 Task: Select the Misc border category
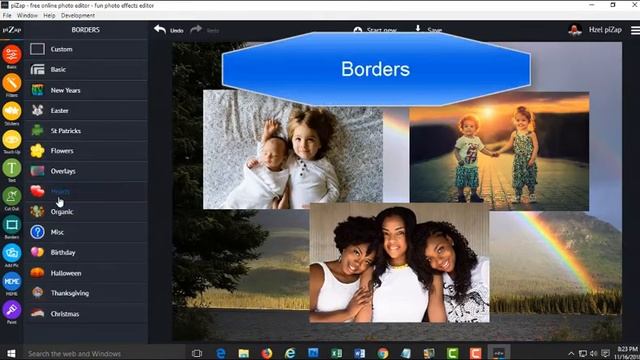[x=86, y=232]
